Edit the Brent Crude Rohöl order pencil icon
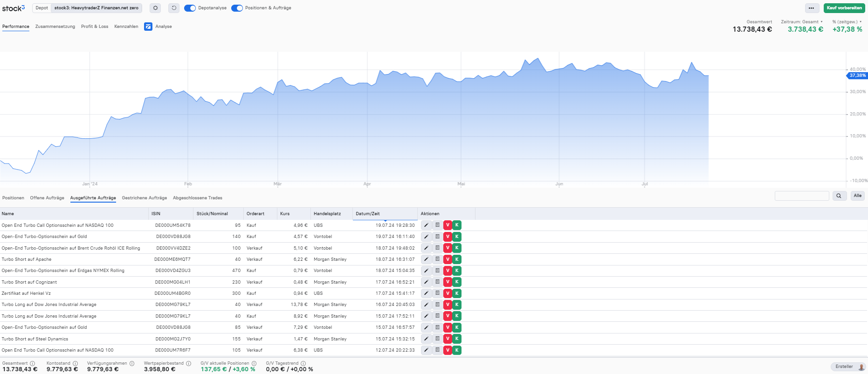The image size is (868, 374). click(426, 248)
